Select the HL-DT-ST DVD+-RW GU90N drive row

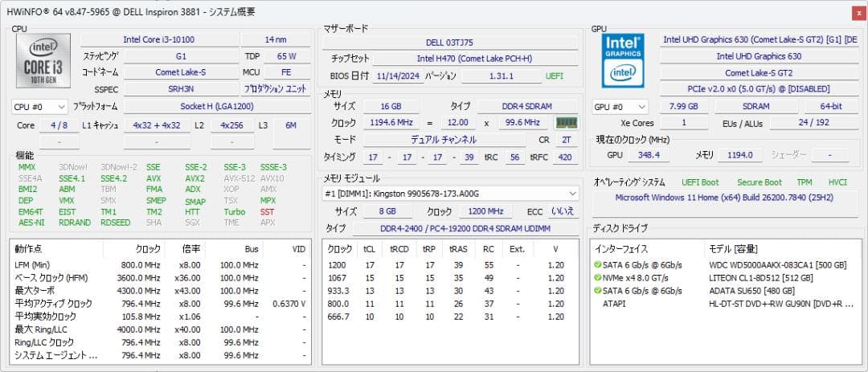point(725,304)
